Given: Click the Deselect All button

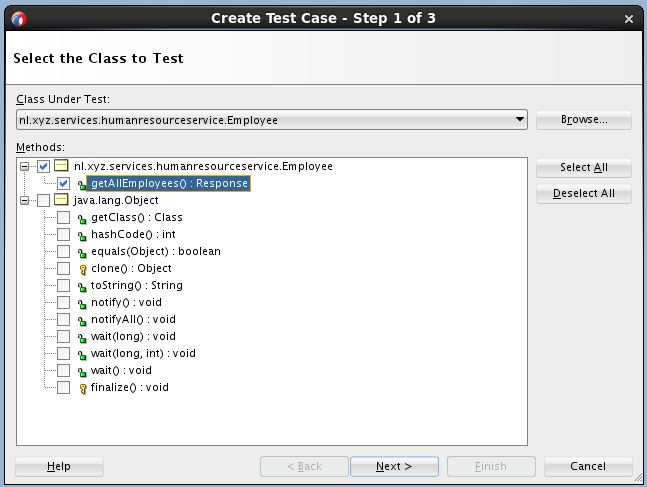Looking at the screenshot, I should [x=584, y=193].
